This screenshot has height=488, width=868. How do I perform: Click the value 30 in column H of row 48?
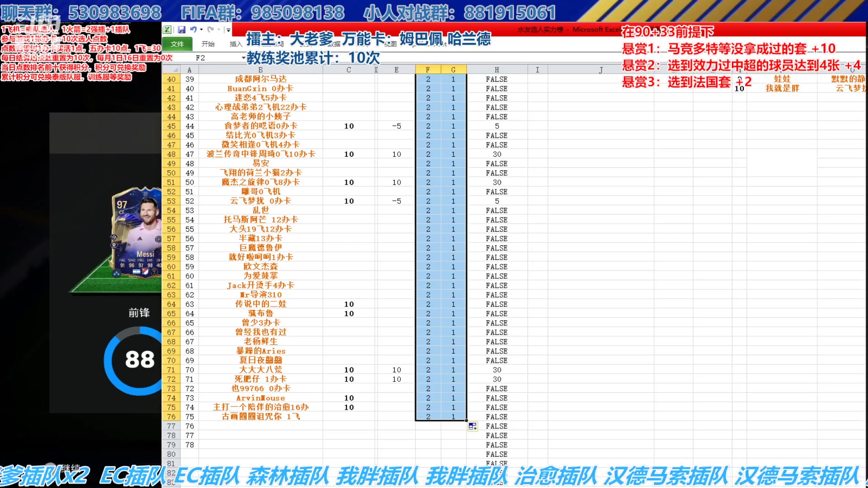coord(497,154)
